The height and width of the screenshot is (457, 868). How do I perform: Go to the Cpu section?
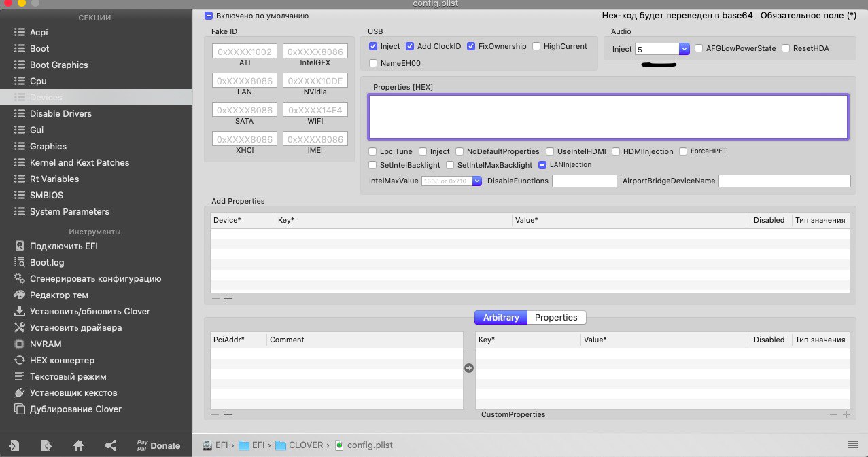click(95, 81)
